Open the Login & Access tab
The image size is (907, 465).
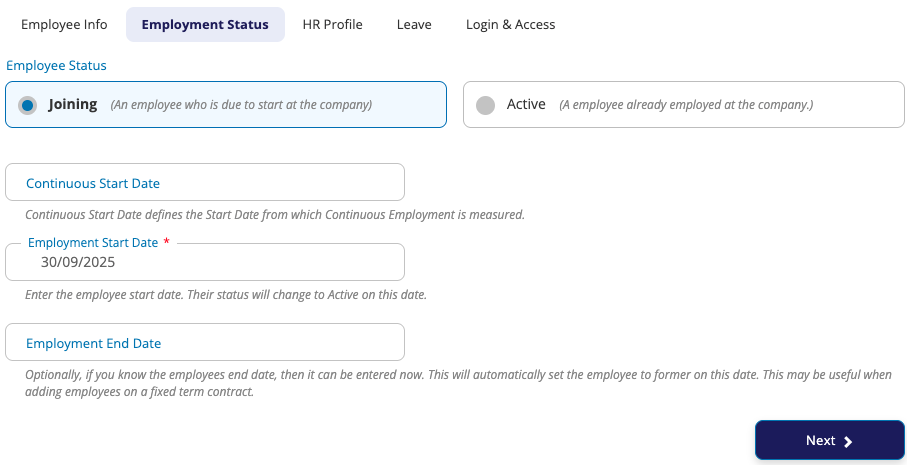point(511,24)
